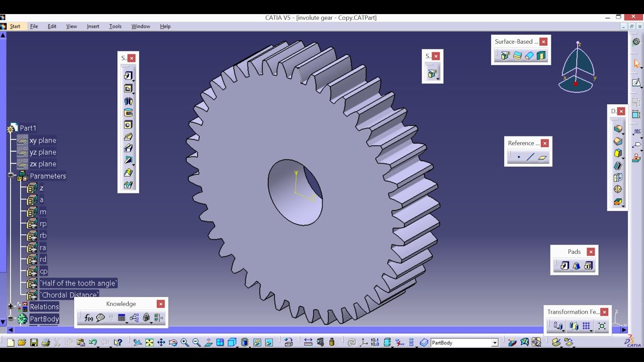Select the Rib tool
The image size is (644, 362).
coord(128,137)
